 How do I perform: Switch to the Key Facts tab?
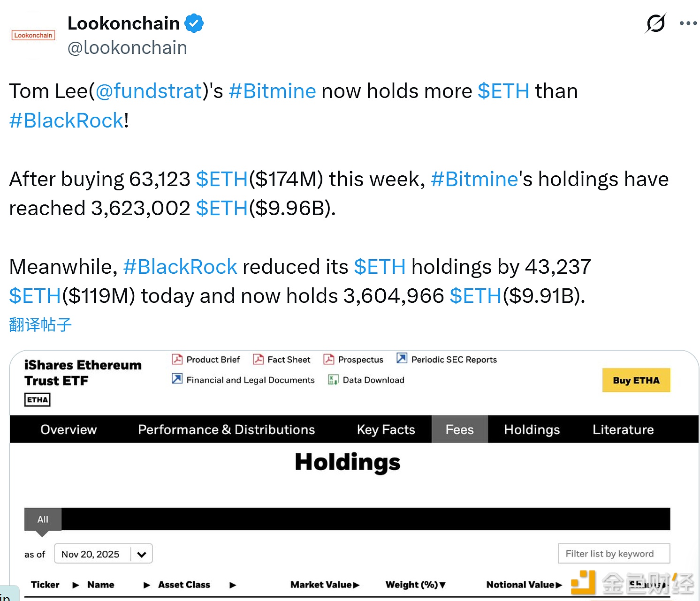(x=385, y=429)
